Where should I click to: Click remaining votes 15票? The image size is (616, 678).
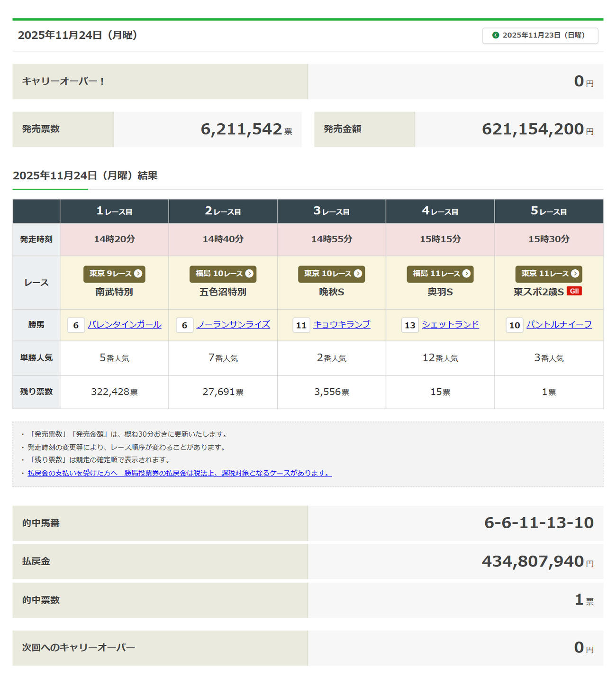pyautogui.click(x=440, y=392)
